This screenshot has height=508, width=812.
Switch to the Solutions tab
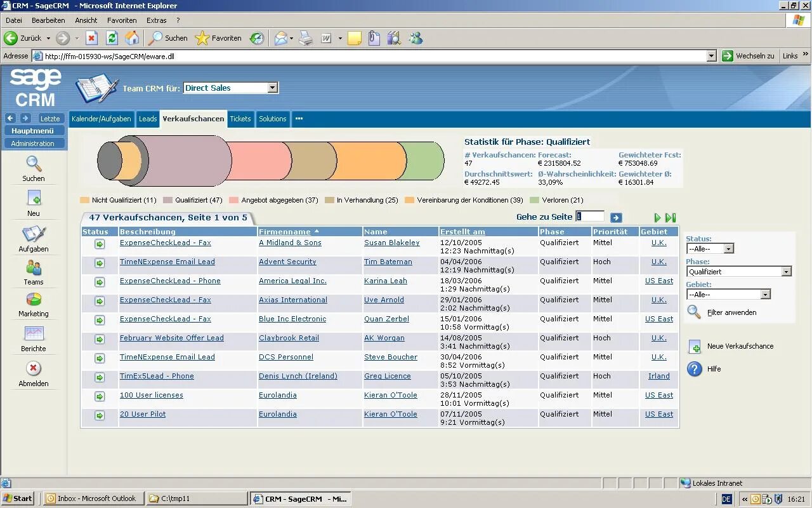click(273, 119)
